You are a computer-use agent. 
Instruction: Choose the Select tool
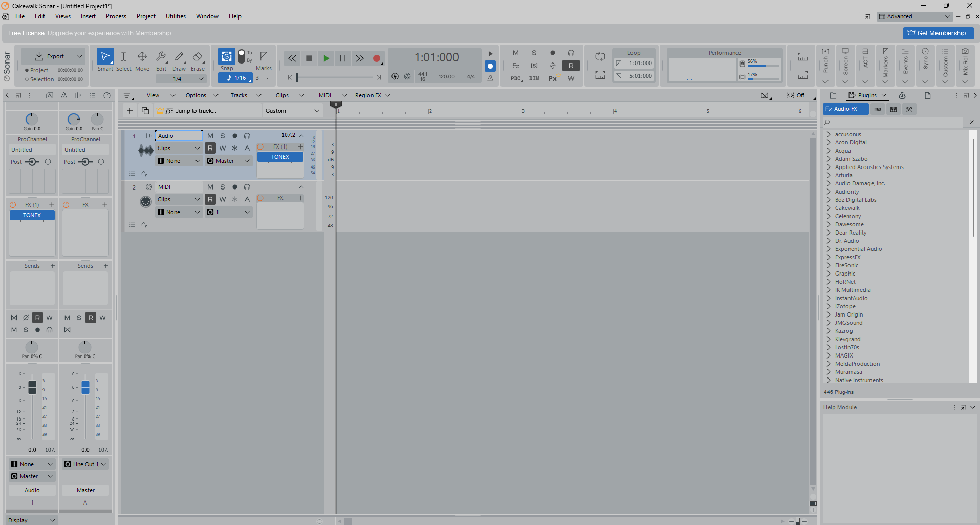pos(123,60)
